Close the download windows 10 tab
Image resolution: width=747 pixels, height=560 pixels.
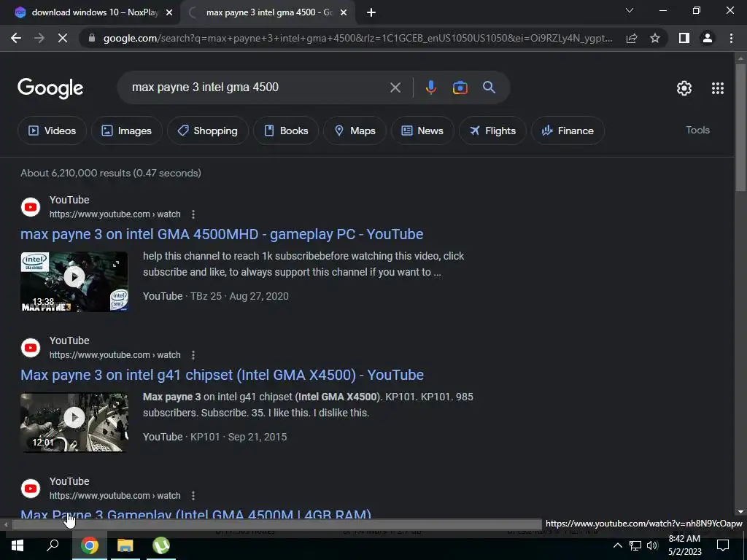coord(169,12)
